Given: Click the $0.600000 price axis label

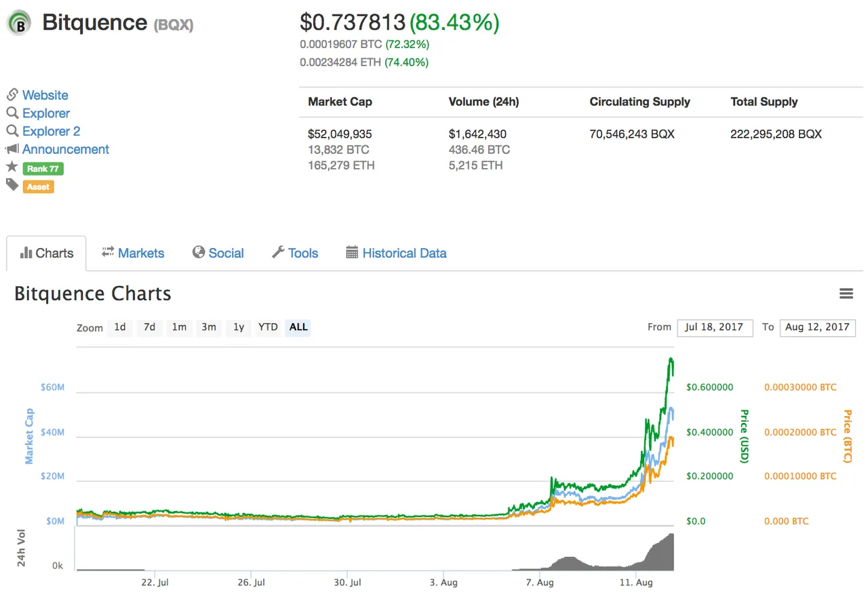Looking at the screenshot, I should pos(710,388).
